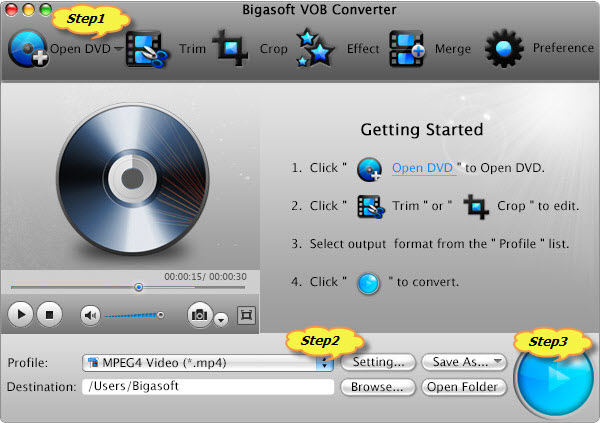The height and width of the screenshot is (423, 600).
Task: Select the Effect label in toolbar
Action: point(363,49)
